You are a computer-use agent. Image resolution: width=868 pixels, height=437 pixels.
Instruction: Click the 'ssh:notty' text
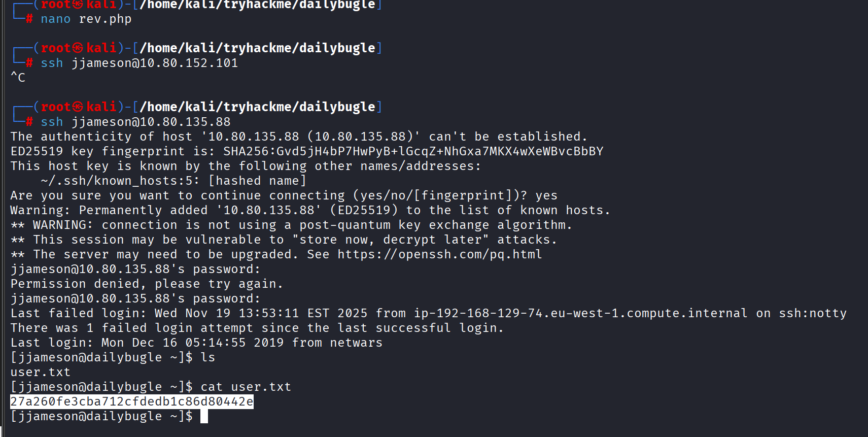pyautogui.click(x=813, y=313)
